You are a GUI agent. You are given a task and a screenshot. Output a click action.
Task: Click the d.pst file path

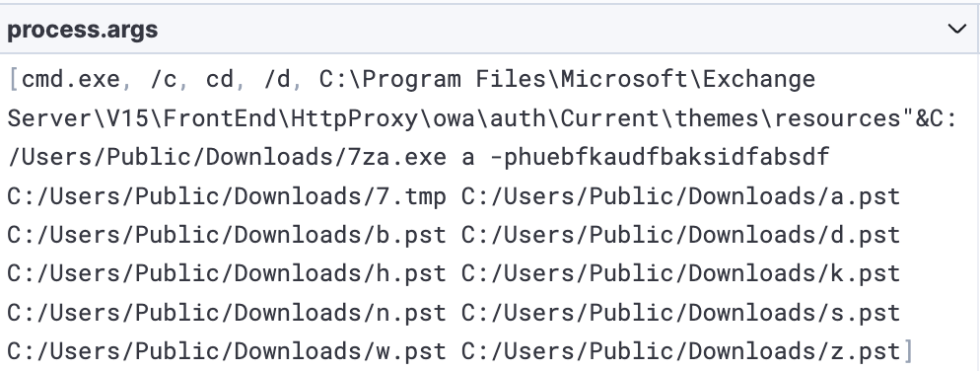click(681, 235)
